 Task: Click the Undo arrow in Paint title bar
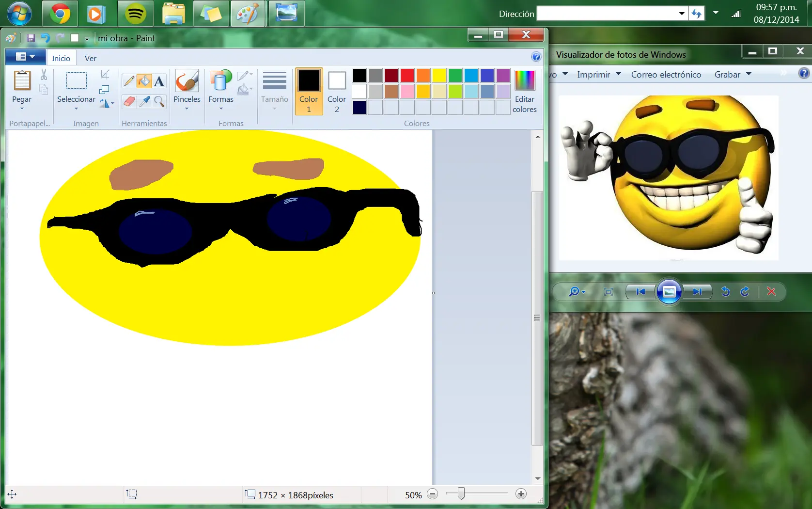pos(45,38)
